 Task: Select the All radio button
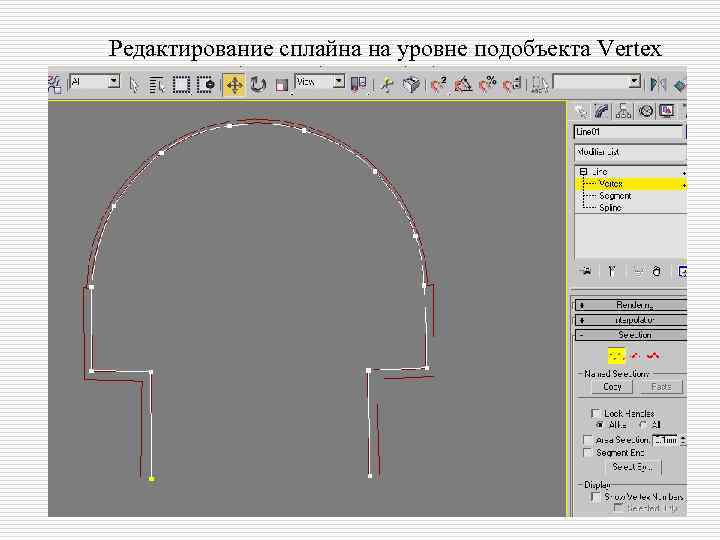point(643,425)
